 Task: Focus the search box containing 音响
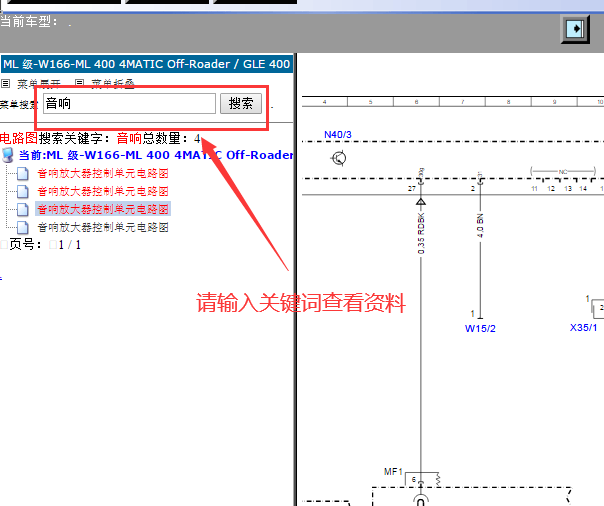click(x=129, y=103)
